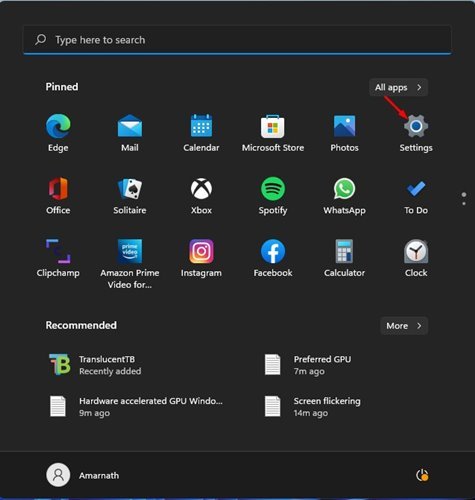Launch Amazon Prime Video app
This screenshot has height=500, width=475.
(x=130, y=264)
